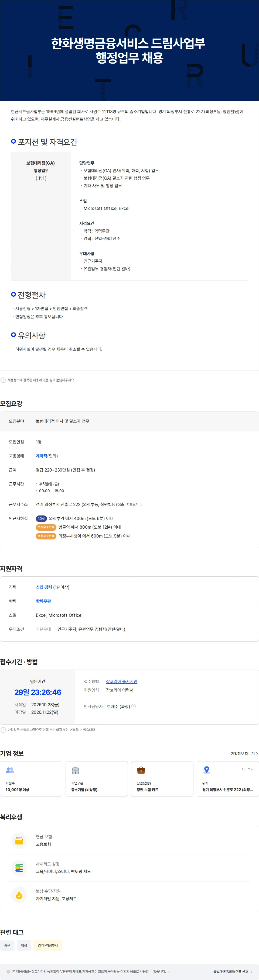Image resolution: width=259 pixels, height=980 pixels.
Task: Click the location pin icon
Action: pos(206,770)
